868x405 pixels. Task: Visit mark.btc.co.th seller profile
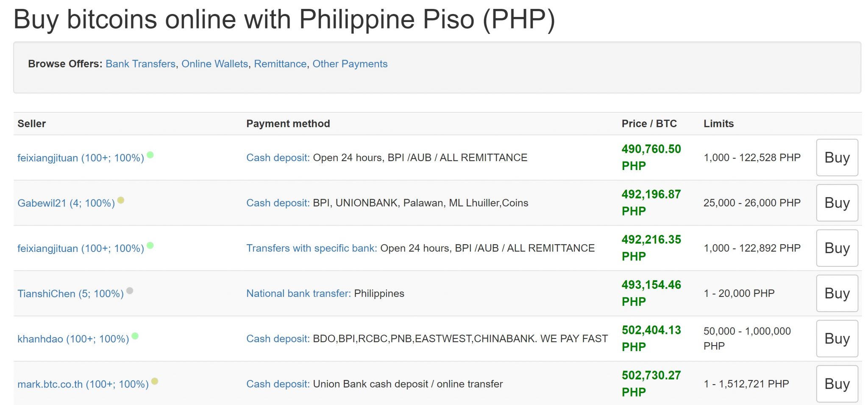[83, 384]
